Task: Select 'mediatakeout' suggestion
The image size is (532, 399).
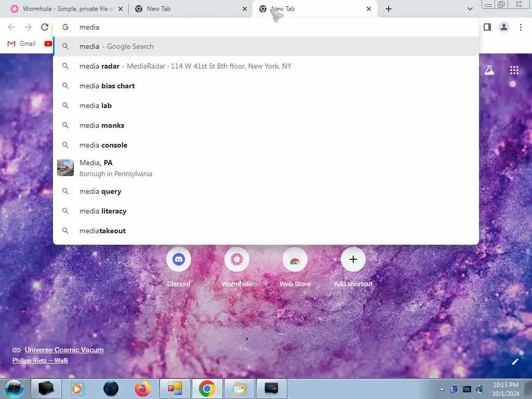Action: click(266, 231)
